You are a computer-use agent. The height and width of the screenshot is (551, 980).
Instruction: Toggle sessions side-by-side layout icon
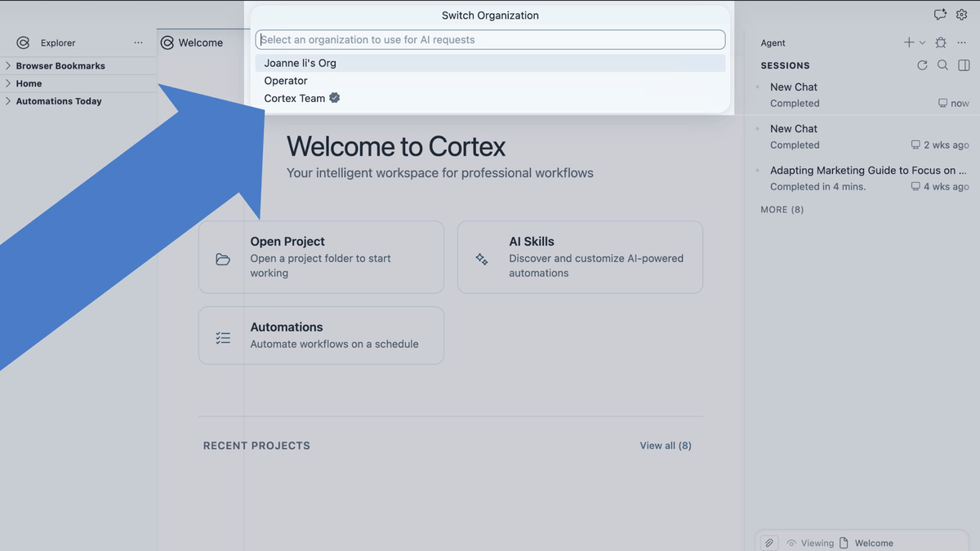[964, 65]
